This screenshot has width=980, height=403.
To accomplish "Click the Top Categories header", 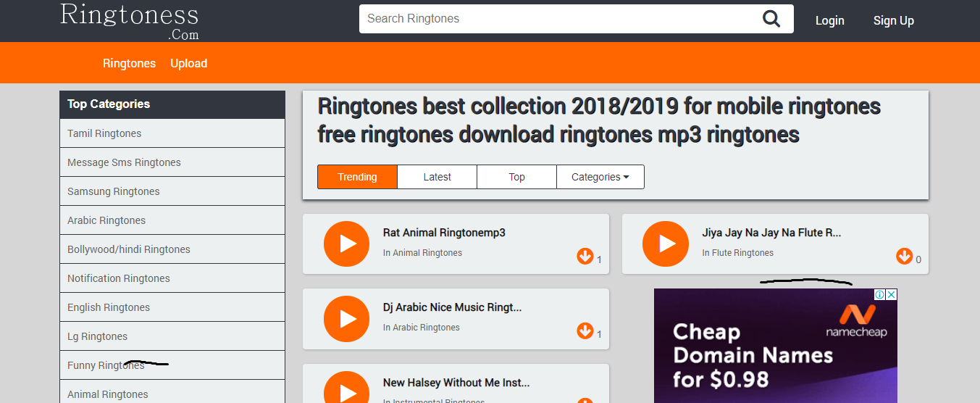I will [172, 104].
